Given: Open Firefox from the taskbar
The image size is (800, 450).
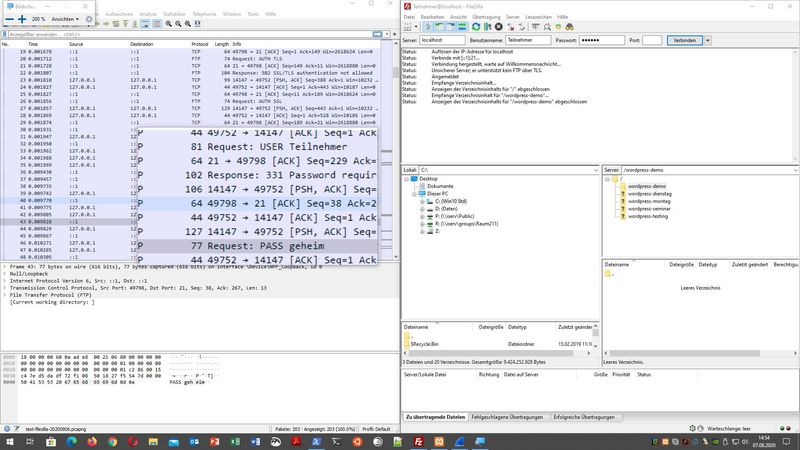Looking at the screenshot, I should tap(92, 442).
